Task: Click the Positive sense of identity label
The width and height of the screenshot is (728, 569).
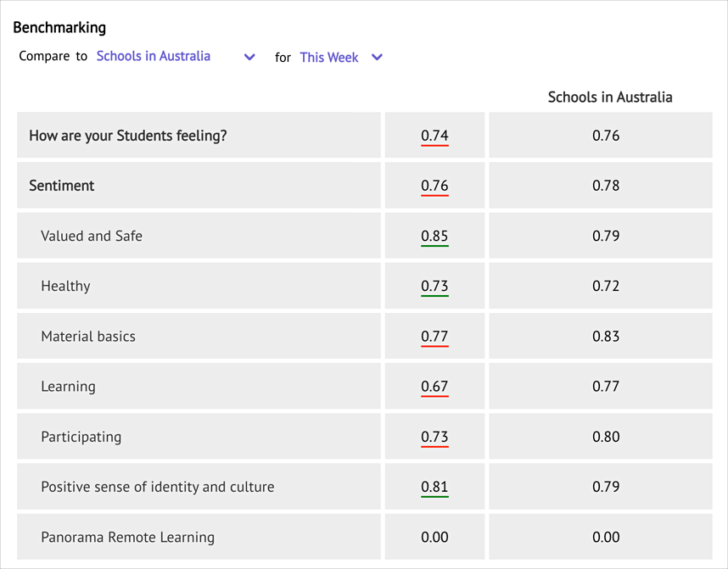Action: tap(157, 487)
